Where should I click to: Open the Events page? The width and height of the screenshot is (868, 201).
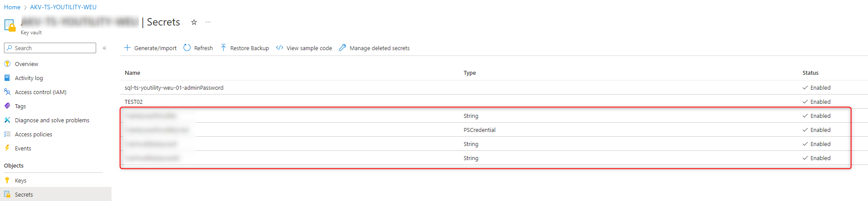coord(23,149)
